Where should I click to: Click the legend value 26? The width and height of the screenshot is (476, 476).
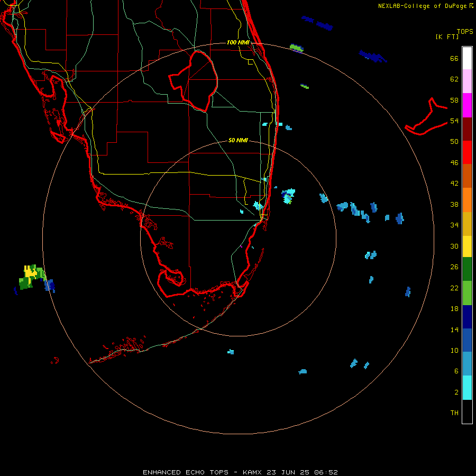click(454, 267)
